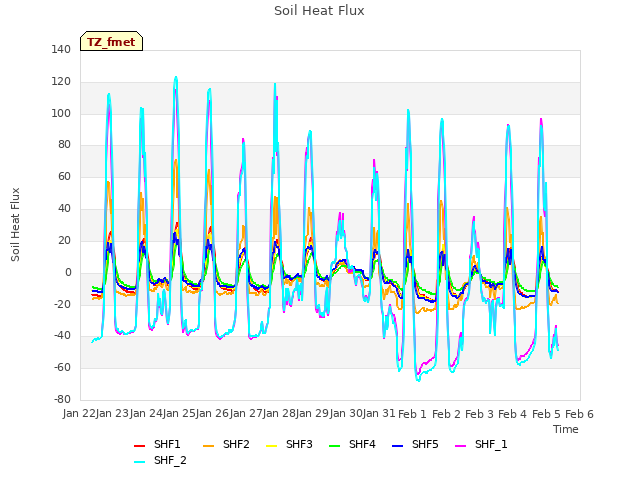This screenshot has width=640, height=480.
Task: Click the vertical Soil Heat Flux axis label
Action: [15, 224]
